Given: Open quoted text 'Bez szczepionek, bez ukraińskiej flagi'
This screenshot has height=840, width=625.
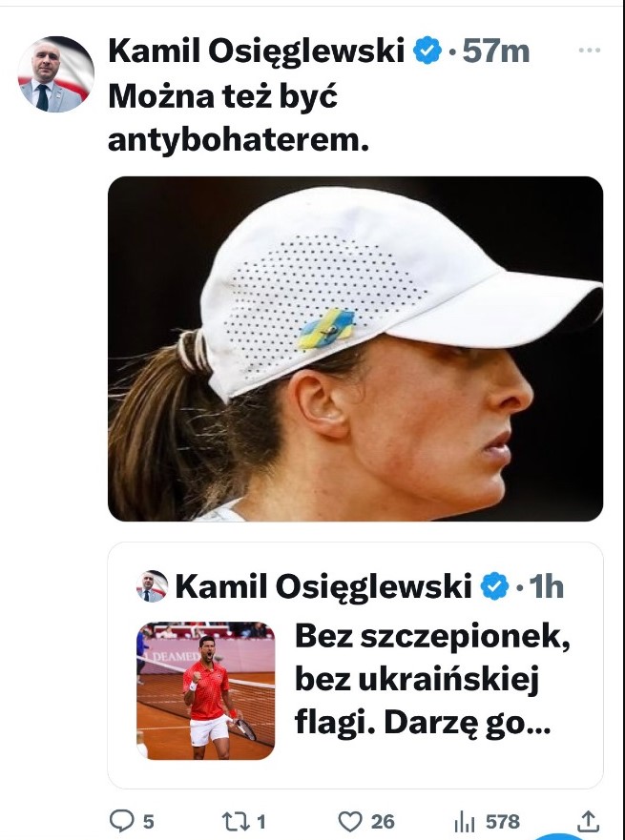Looking at the screenshot, I should pyautogui.click(x=432, y=679).
